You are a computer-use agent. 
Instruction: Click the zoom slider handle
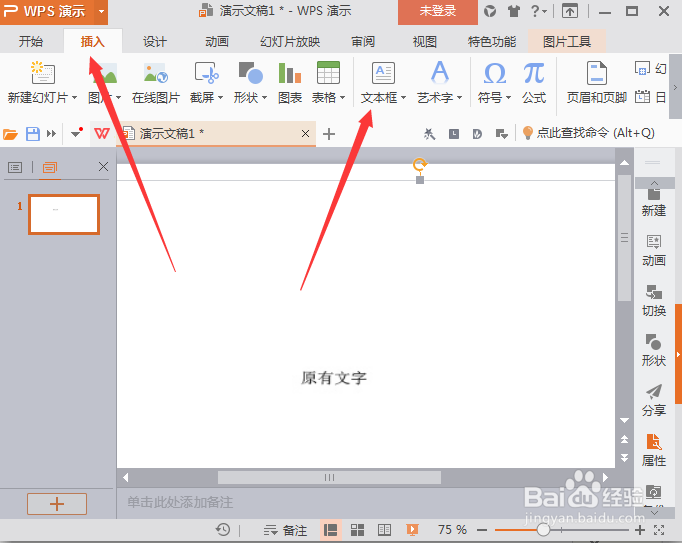pyautogui.click(x=543, y=530)
